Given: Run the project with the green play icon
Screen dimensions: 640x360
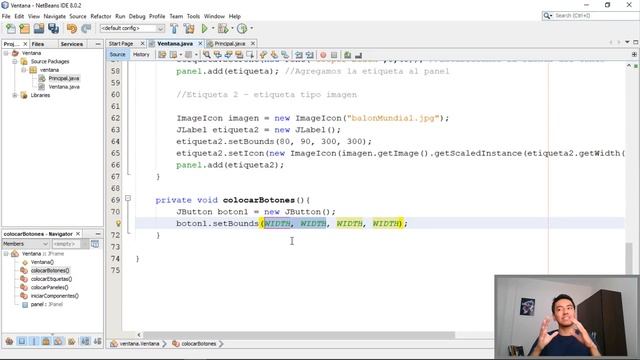Looking at the screenshot, I should pyautogui.click(x=204, y=28).
